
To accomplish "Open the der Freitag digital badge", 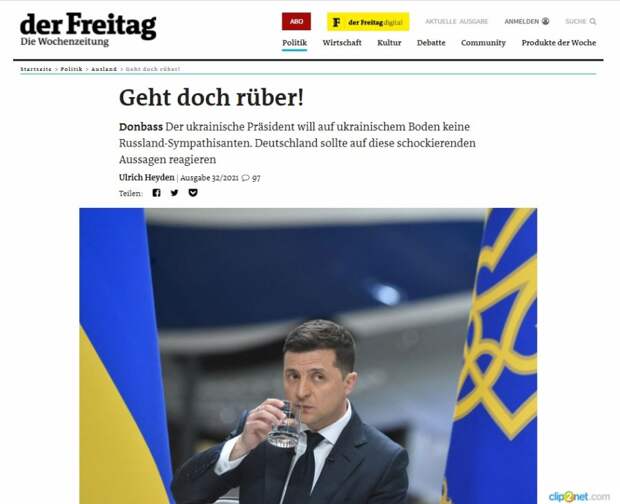I will [368, 22].
